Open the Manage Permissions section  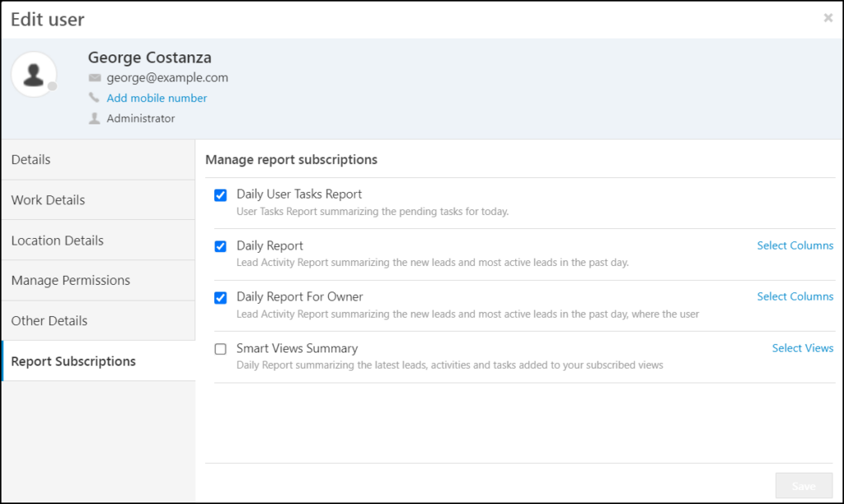click(70, 280)
